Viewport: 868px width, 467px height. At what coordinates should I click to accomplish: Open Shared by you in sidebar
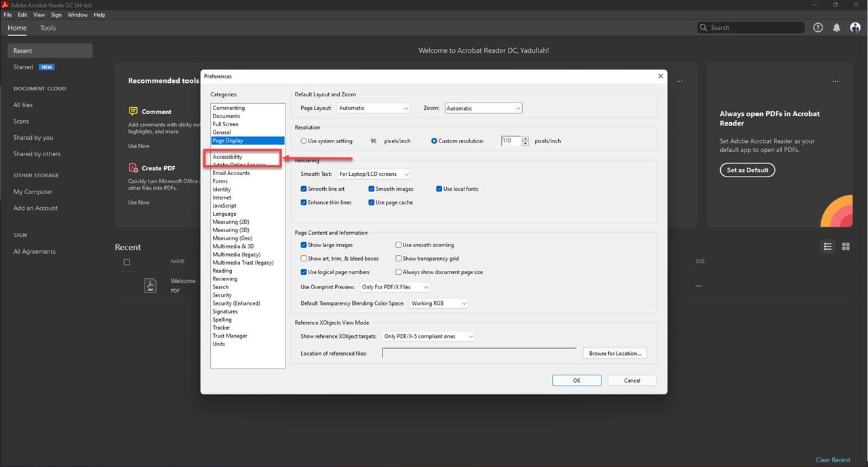click(33, 138)
